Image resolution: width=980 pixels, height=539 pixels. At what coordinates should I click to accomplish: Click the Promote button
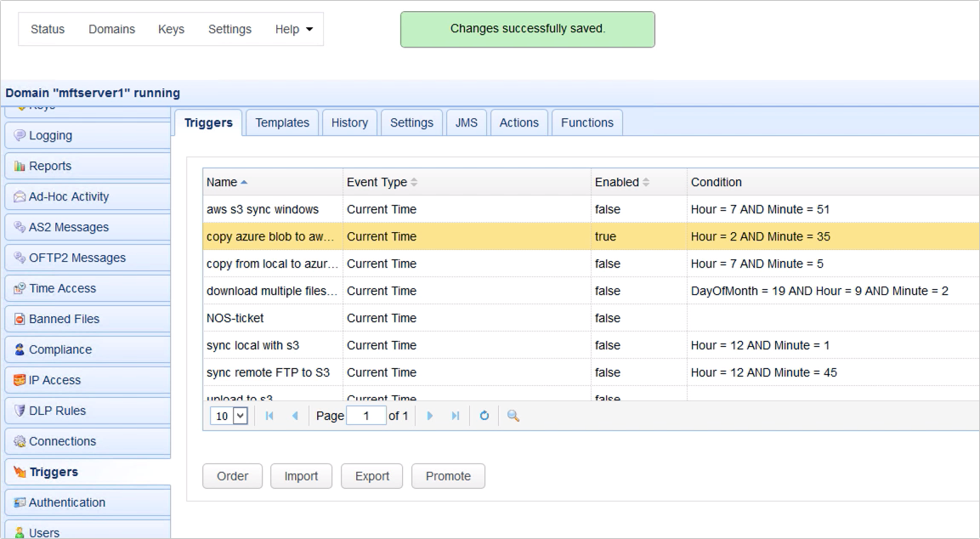[x=448, y=476]
